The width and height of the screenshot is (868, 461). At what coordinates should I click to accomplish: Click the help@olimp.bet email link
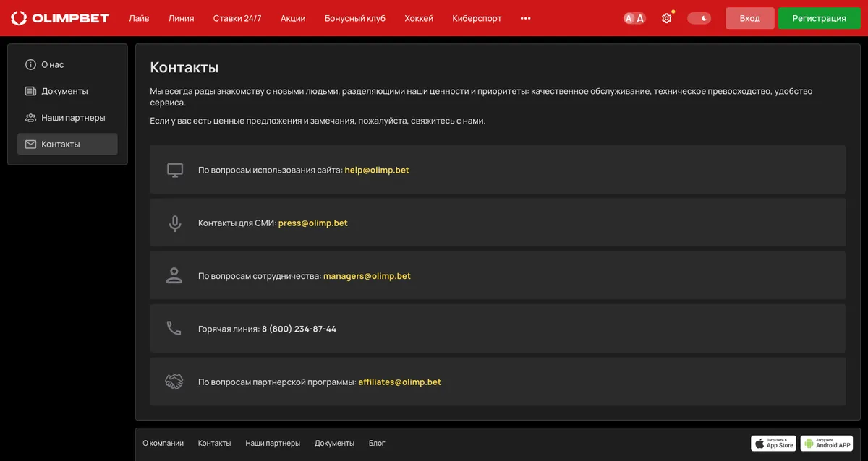377,170
